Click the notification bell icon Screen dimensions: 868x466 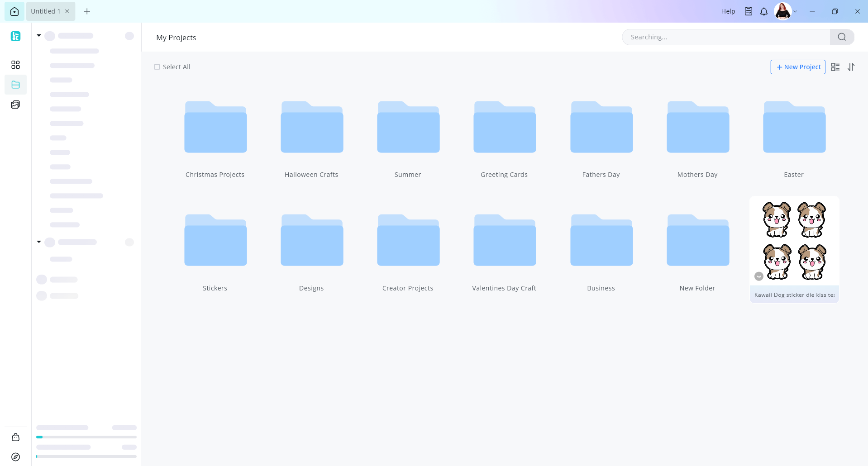(x=764, y=11)
